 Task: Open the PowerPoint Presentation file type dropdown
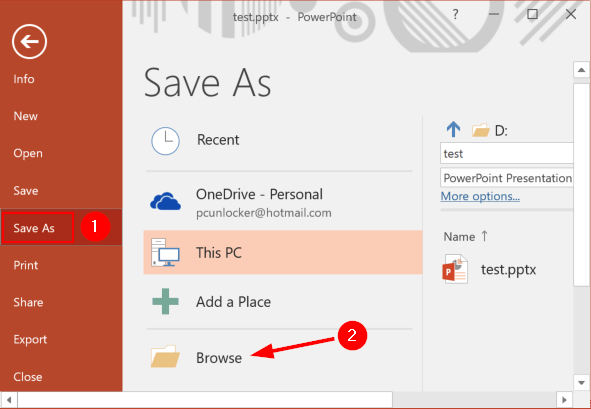pos(507,178)
